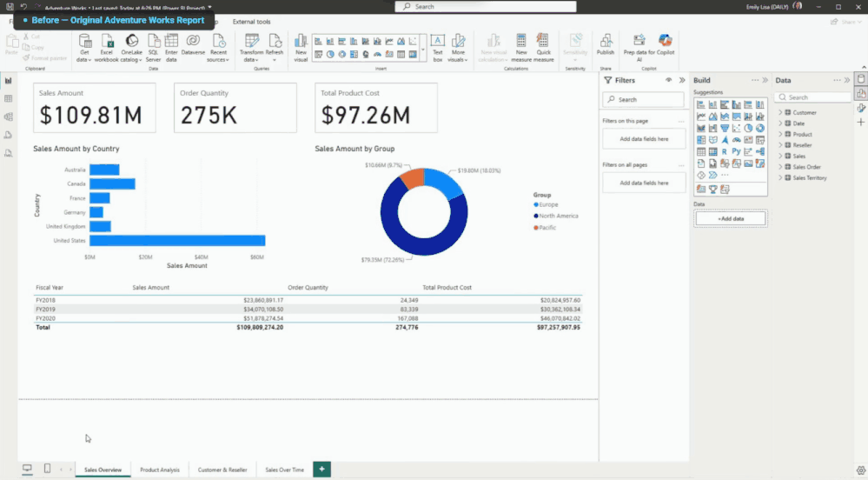This screenshot has width=868, height=480.
Task: Click Prep data for AI
Action: click(639, 48)
